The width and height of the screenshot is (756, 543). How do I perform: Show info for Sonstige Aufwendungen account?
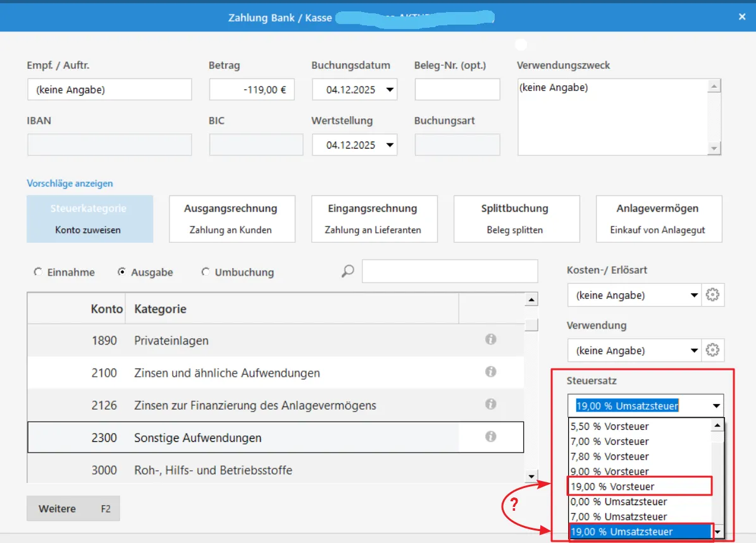[x=490, y=437]
